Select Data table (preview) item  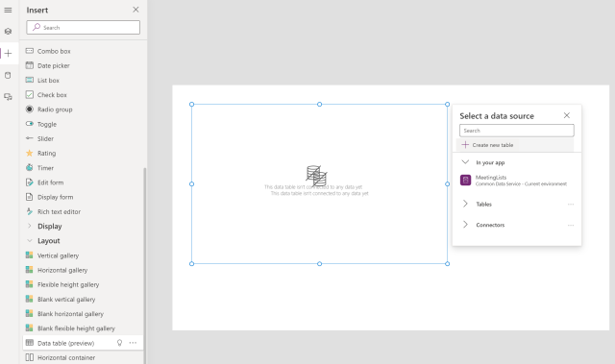pyautogui.click(x=84, y=343)
